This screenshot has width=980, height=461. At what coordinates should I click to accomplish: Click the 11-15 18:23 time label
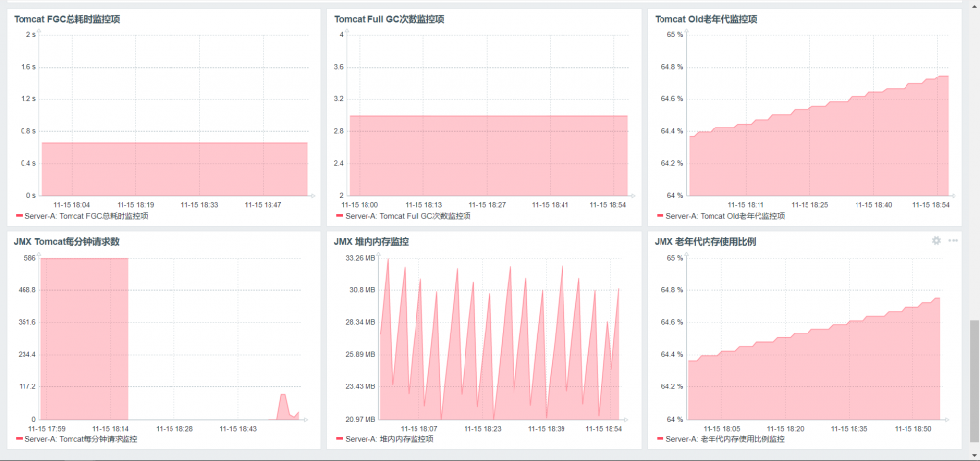coord(483,429)
